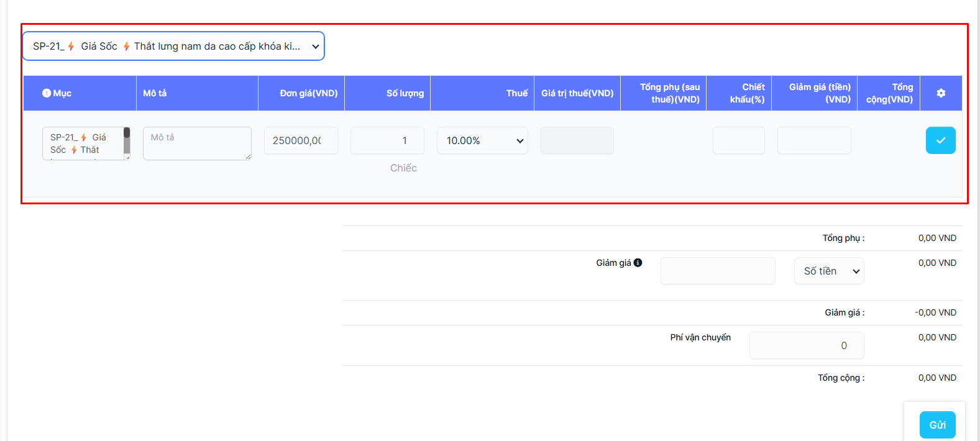Focus the row's Giảm giá (tiền) input
The width and height of the screenshot is (980, 441).
(813, 140)
